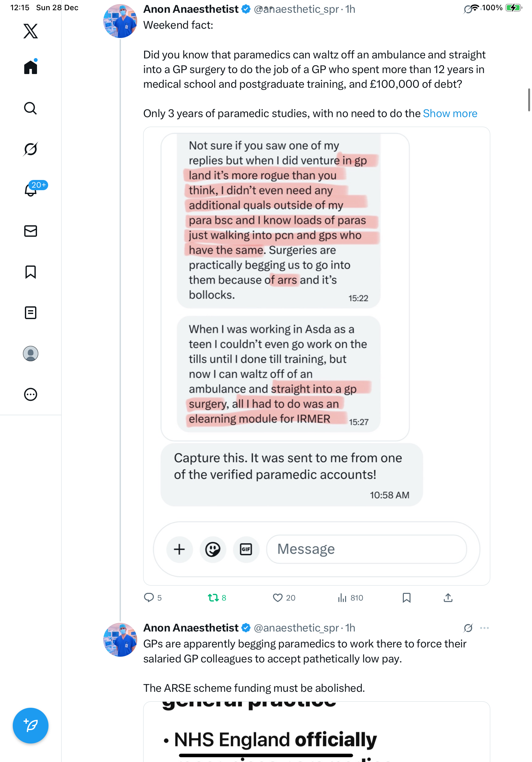Image resolution: width=532 pixels, height=762 pixels.
Task: Bookmark the Weekend fact tweet
Action: coord(406,598)
